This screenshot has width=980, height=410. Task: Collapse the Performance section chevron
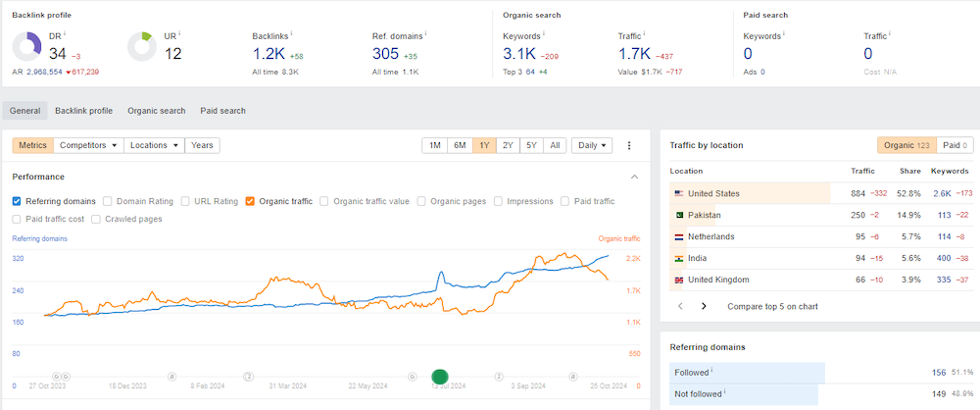pos(634,178)
